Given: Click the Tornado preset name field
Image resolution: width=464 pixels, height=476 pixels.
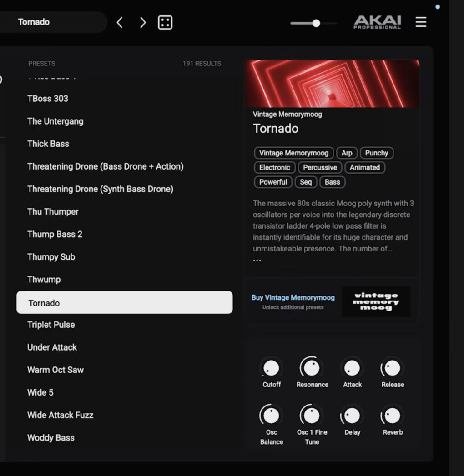Looking at the screenshot, I should pos(53,22).
